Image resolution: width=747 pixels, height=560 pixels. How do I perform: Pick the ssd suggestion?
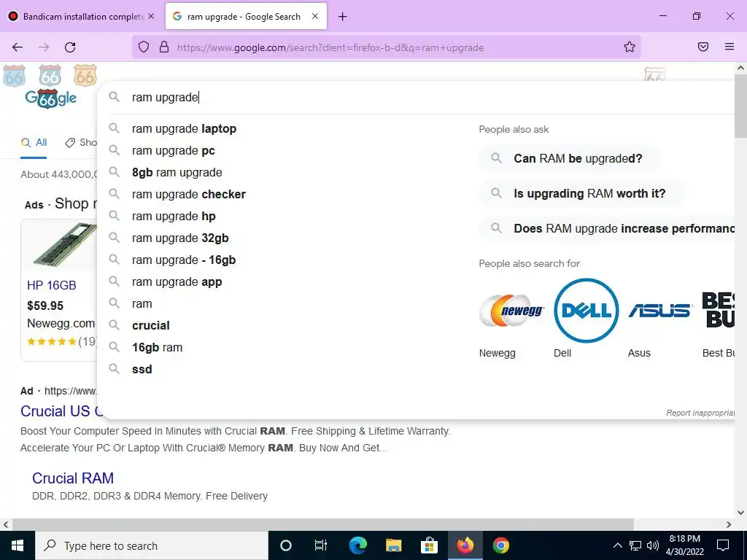click(142, 370)
